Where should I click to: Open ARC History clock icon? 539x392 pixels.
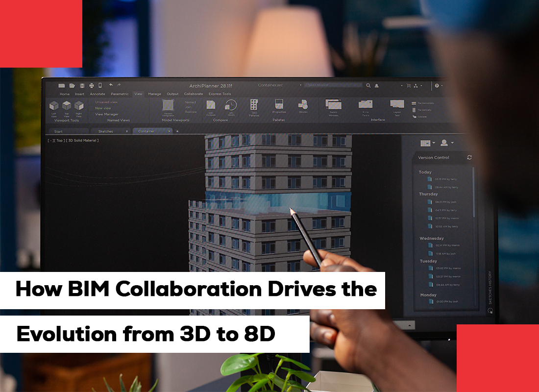[x=230, y=105]
